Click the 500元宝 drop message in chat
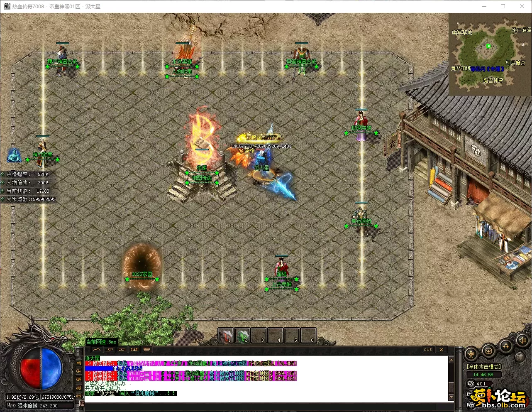The width and height of the screenshot is (532, 412). (191, 373)
